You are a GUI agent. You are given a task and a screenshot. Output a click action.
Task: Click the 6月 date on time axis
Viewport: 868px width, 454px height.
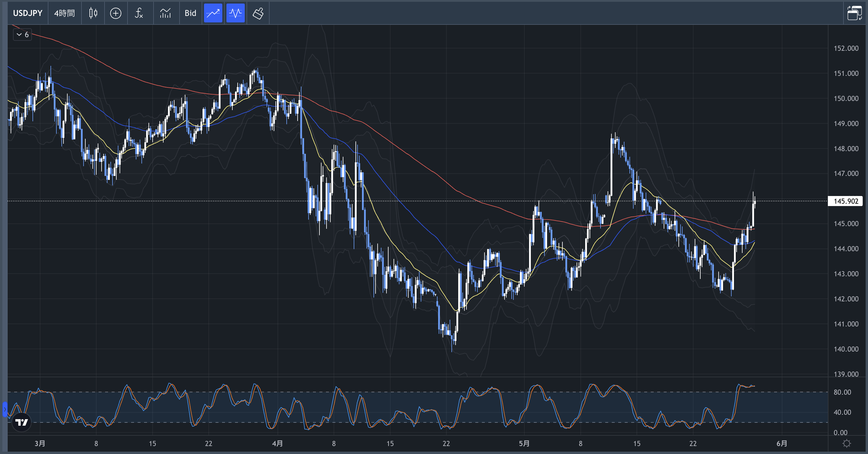[782, 443]
